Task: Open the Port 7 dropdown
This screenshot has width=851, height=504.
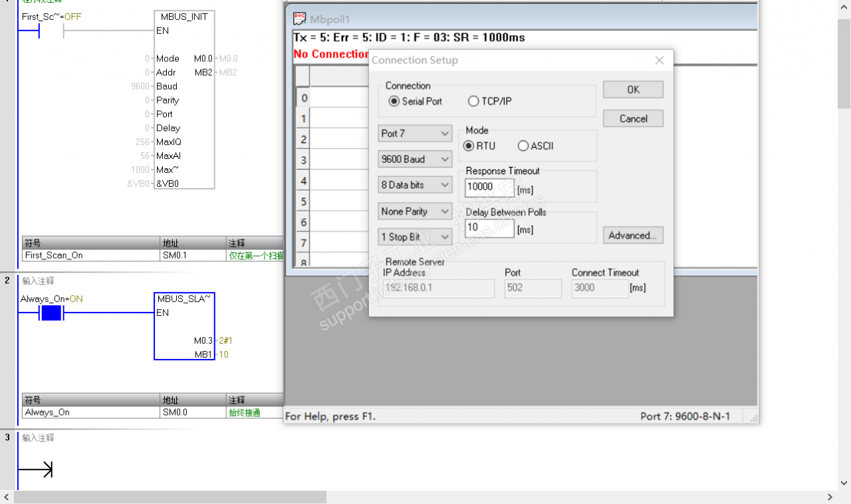Action: point(415,134)
